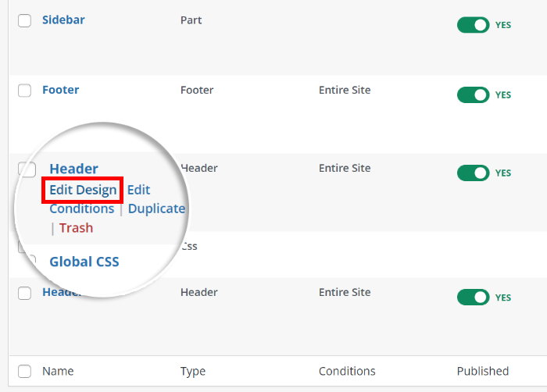The image size is (547, 392).
Task: Open the Global CSS entry
Action: point(84,262)
